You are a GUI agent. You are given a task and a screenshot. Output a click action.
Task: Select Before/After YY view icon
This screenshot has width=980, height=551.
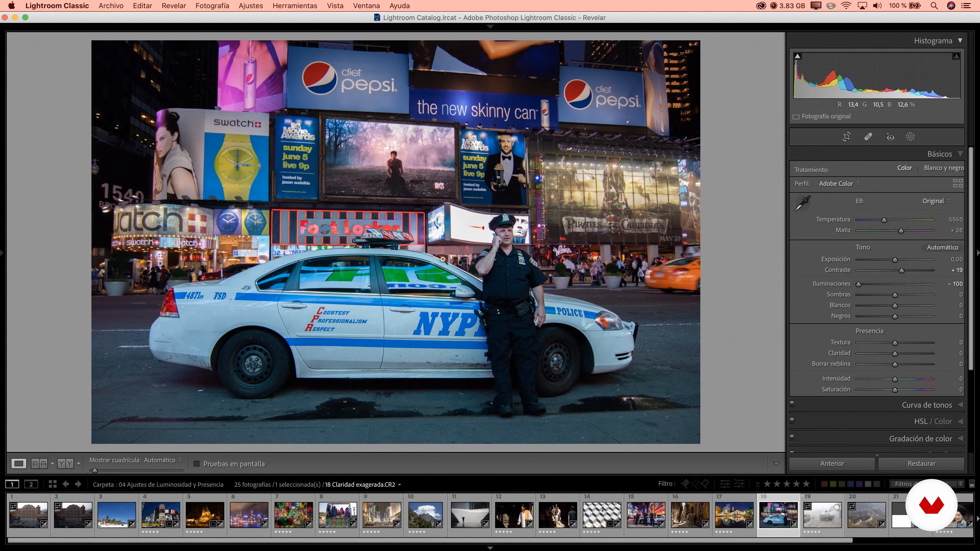click(x=65, y=463)
